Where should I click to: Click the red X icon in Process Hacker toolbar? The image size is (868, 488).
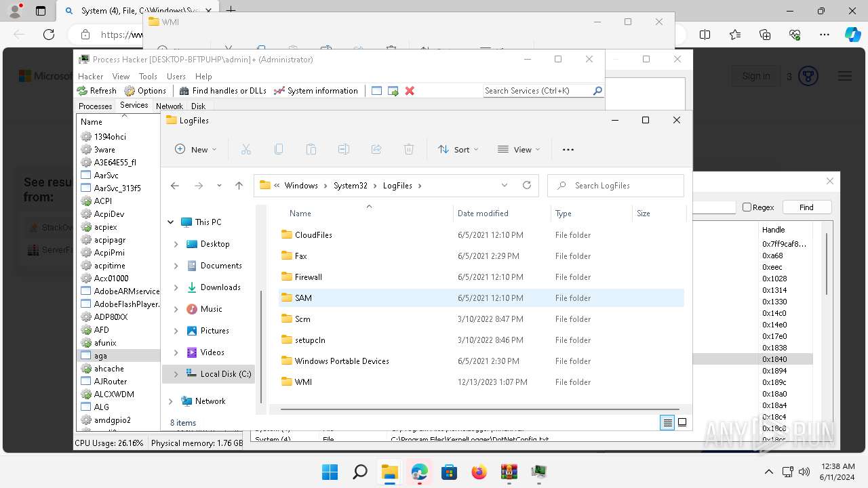(x=410, y=91)
